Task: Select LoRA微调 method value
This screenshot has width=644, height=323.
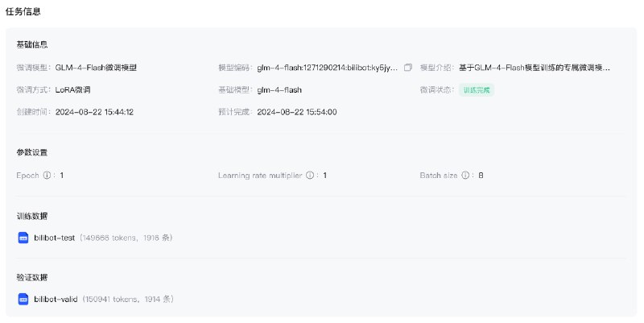Action: [72, 90]
